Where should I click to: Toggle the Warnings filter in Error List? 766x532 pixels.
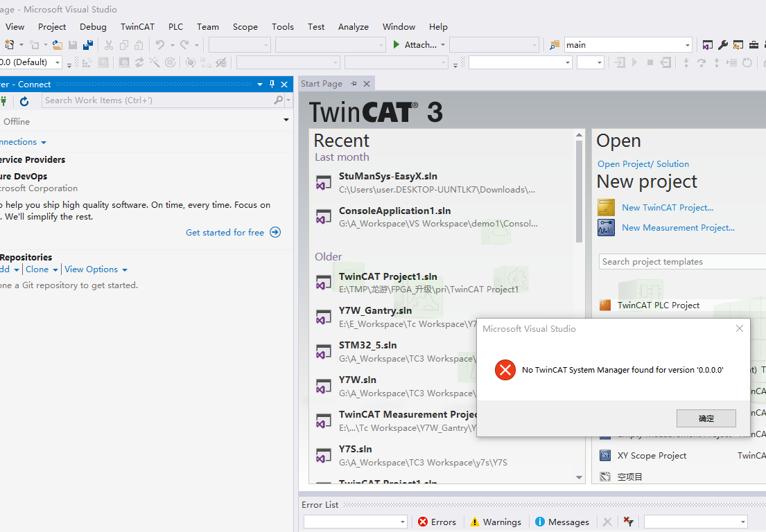pos(496,522)
